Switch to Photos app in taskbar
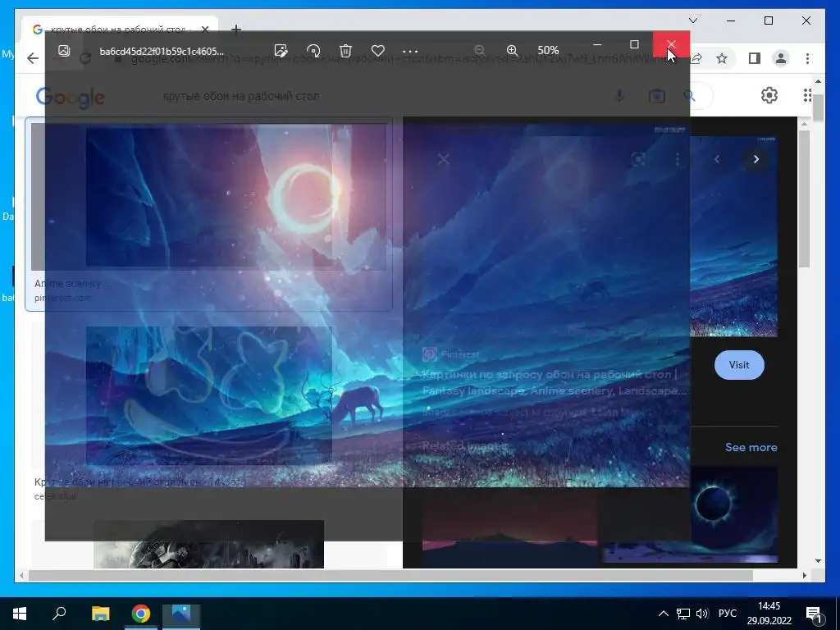Image resolution: width=840 pixels, height=630 pixels. click(x=181, y=614)
